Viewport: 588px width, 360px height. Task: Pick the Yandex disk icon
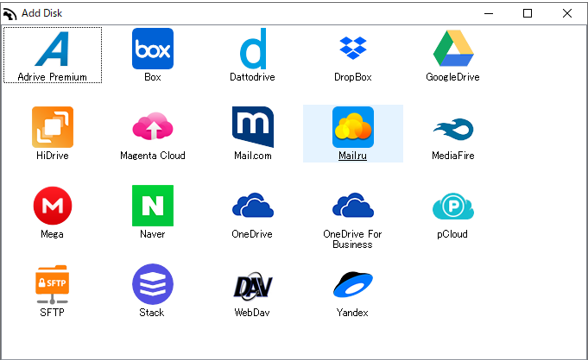[x=353, y=285]
